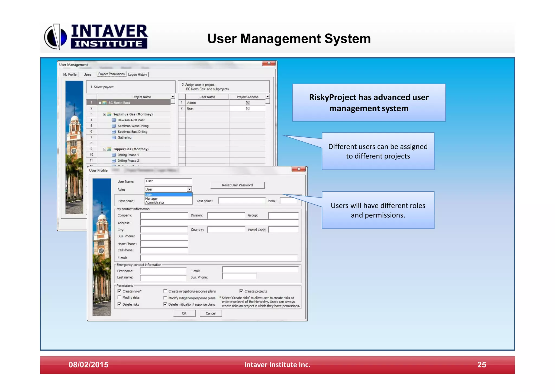The image size is (555, 392).
Task: Click Cancel in the User Profile dialog
Action: (211, 313)
